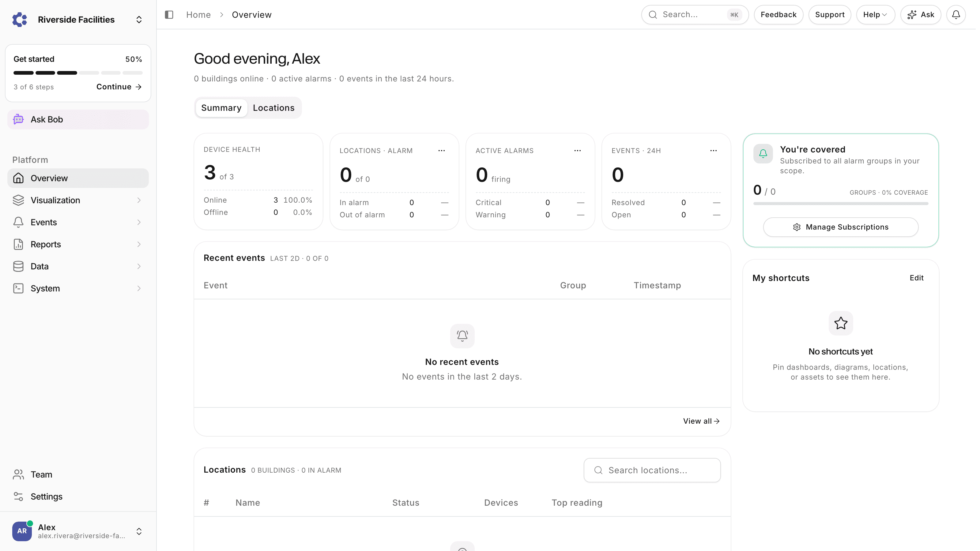Expand the Events section chevron
The width and height of the screenshot is (980, 551).
pos(139,222)
